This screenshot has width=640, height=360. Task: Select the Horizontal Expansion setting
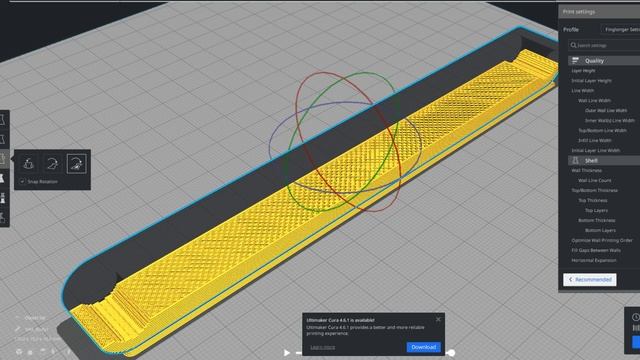pos(594,260)
